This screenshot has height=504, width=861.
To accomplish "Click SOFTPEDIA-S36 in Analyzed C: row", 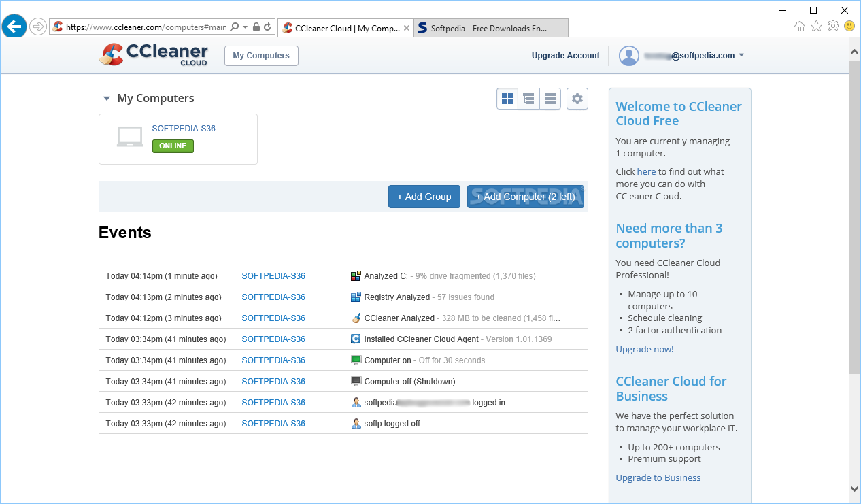I will (x=273, y=276).
